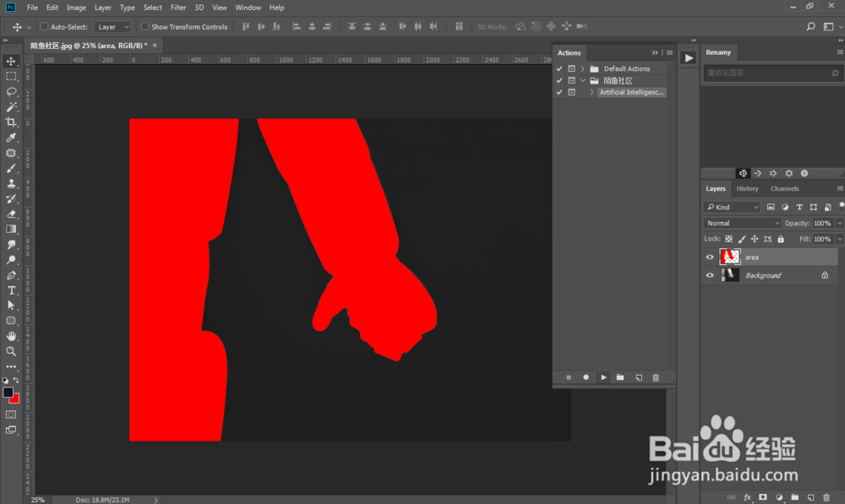Click the foreground color swatch

(x=7, y=393)
